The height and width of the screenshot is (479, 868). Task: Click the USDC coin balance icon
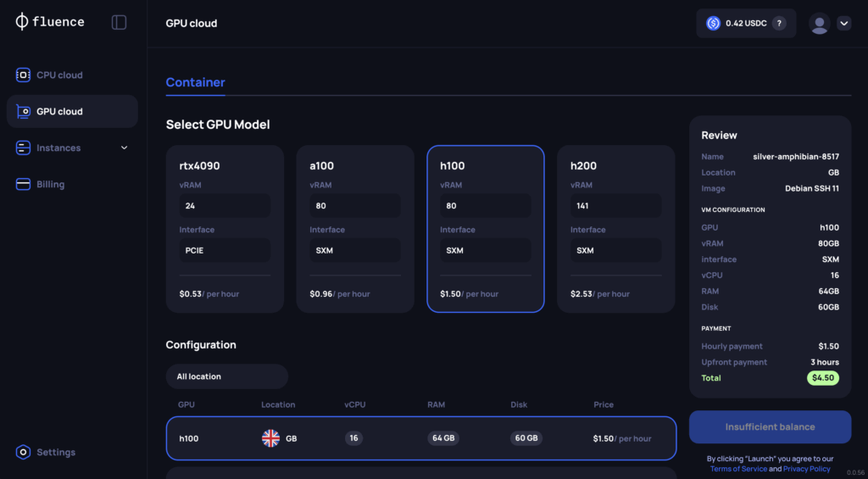[713, 24]
